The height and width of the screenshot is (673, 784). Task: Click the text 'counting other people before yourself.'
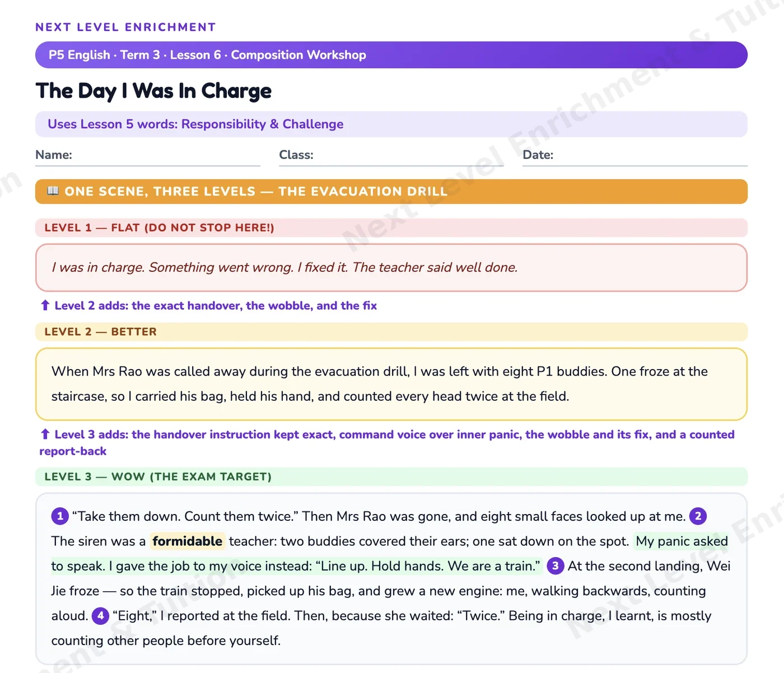[166, 640]
